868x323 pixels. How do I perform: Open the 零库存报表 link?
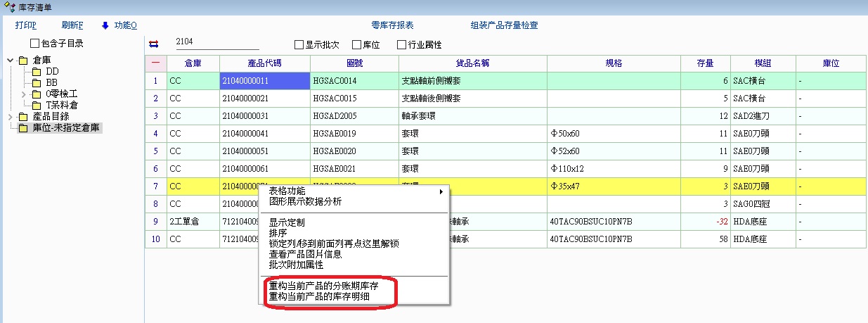click(x=392, y=25)
